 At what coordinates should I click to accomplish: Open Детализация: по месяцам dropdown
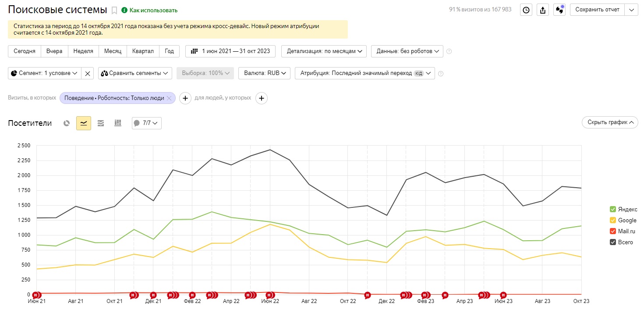pos(325,51)
